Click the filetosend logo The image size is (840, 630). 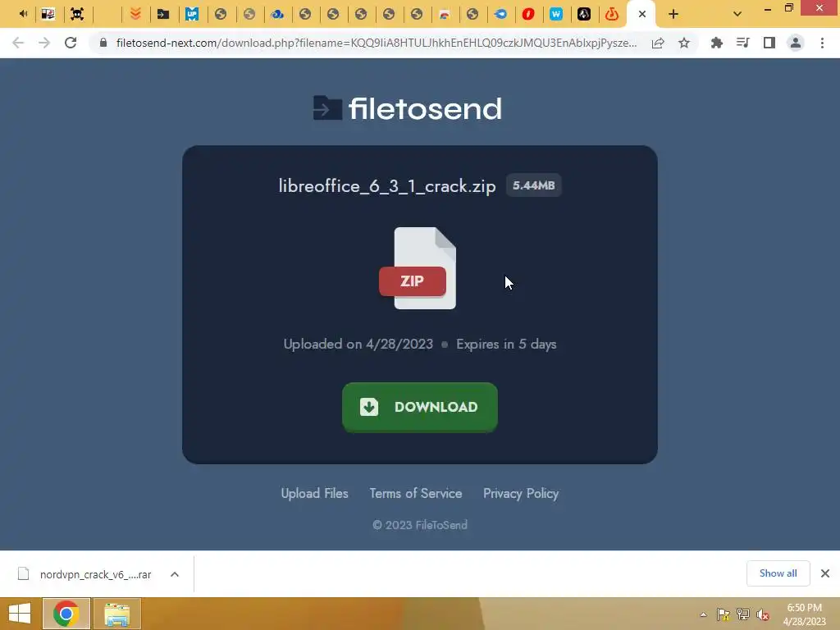[x=408, y=108]
